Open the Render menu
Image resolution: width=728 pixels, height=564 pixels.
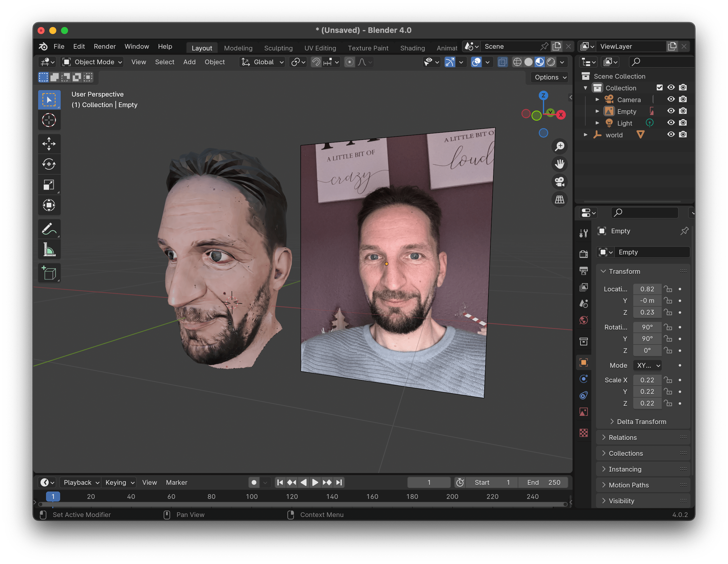pyautogui.click(x=105, y=47)
